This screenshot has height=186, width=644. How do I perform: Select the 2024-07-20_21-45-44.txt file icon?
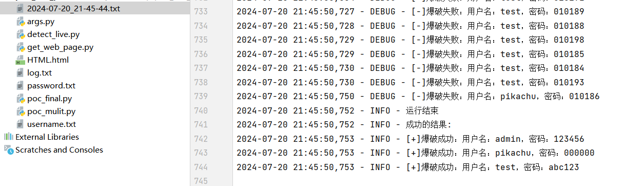[21, 9]
